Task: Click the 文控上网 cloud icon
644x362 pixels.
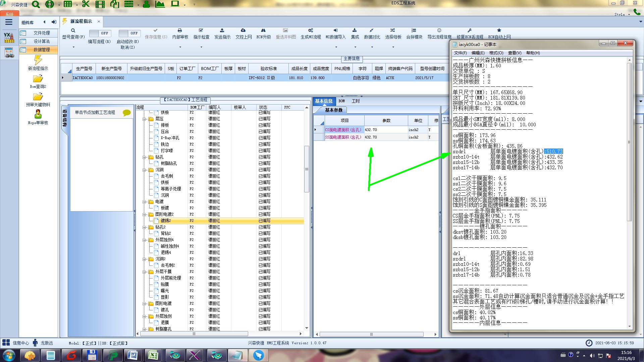Action: point(243,31)
